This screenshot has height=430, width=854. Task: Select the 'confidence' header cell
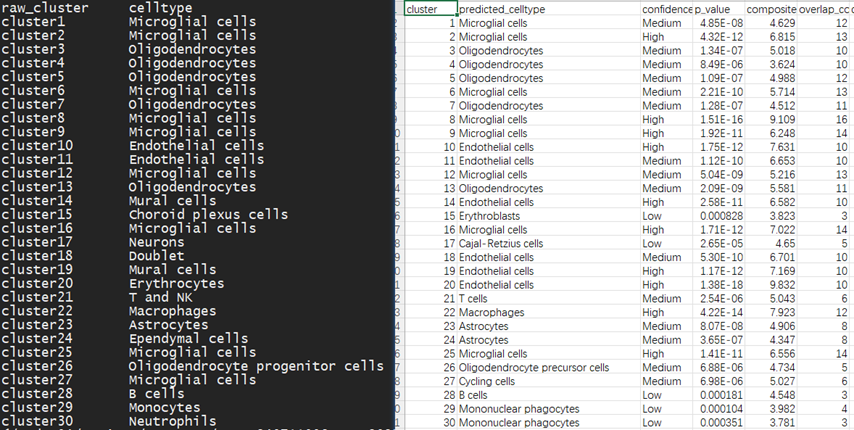point(665,9)
